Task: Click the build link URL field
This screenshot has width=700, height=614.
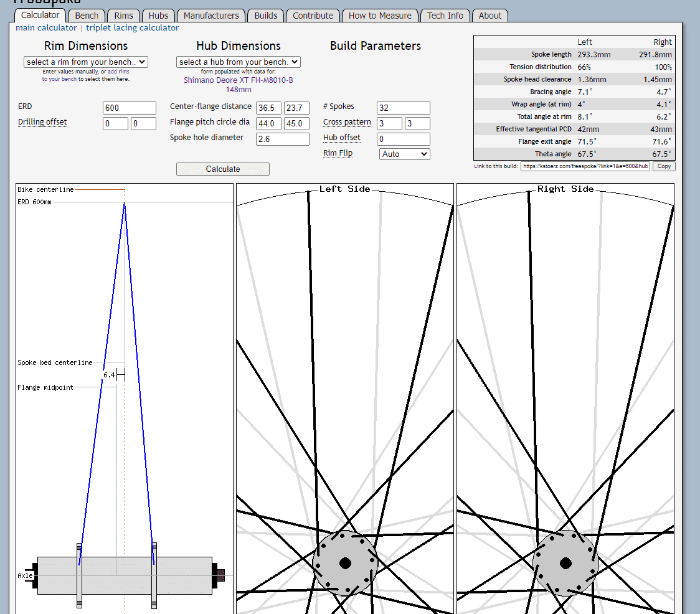Action: (x=585, y=166)
